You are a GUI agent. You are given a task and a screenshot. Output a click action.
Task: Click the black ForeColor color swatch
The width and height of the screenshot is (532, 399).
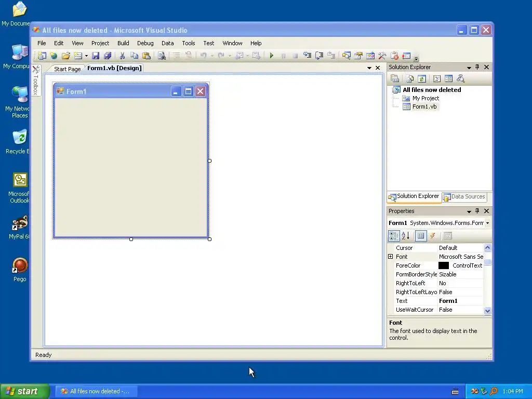point(444,265)
